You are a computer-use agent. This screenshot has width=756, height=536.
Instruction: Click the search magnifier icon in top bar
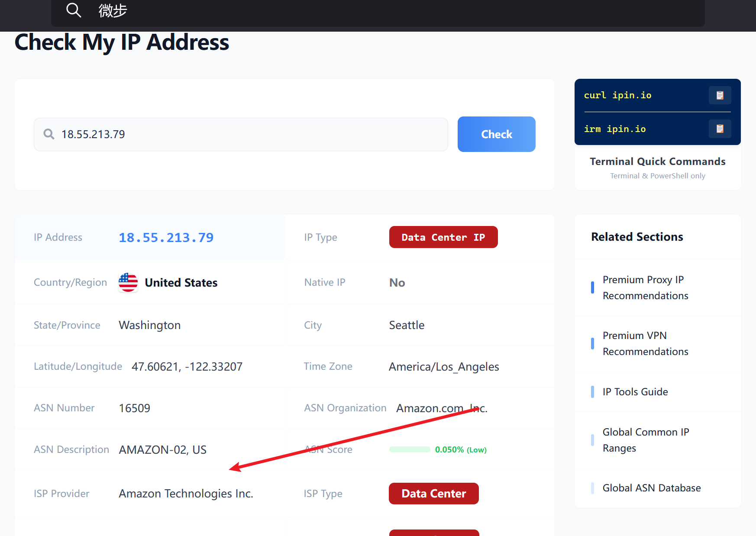click(74, 10)
